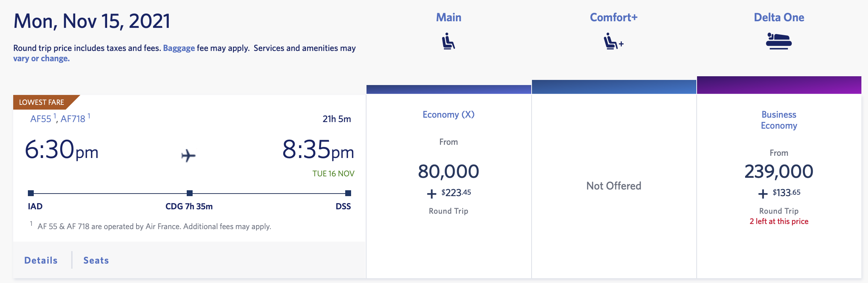Select the Main column header
The image size is (868, 283).
pyautogui.click(x=448, y=17)
